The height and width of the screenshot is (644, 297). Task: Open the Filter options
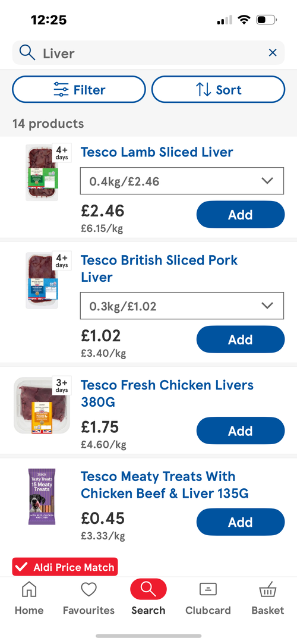79,89
